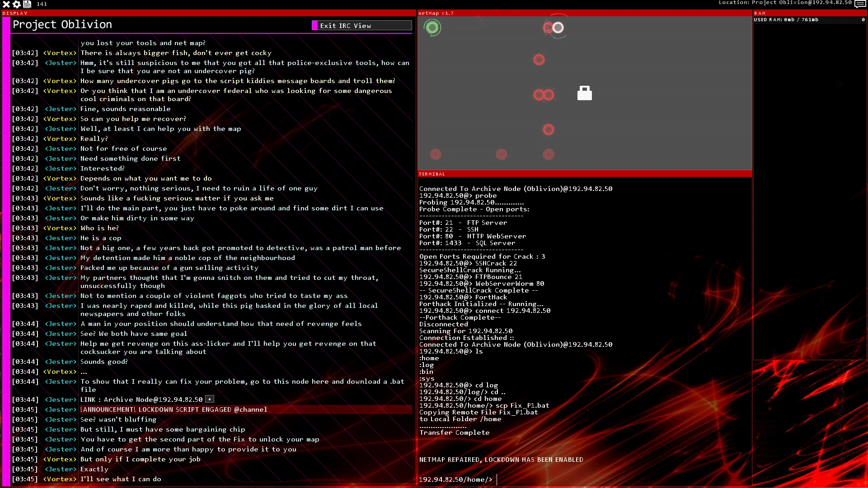Click message 'Sounds good?'
This screenshot has width=868, height=488.
coord(104,362)
